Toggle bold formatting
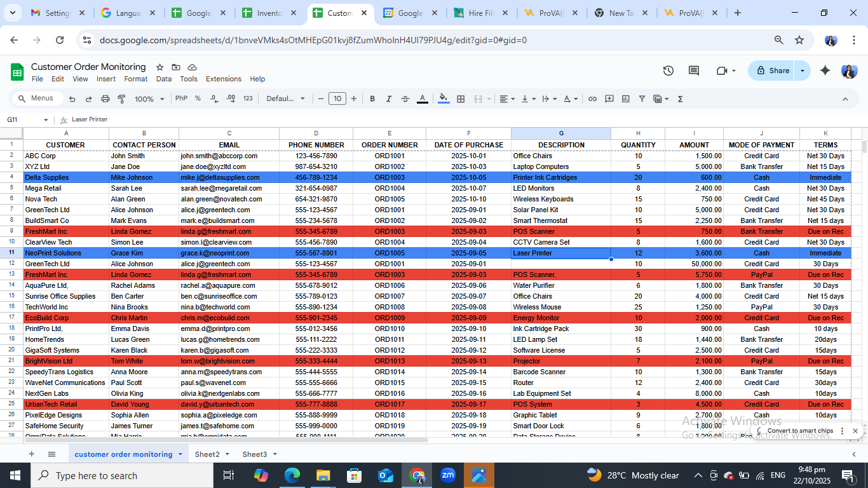Viewport: 868px width, 488px height. pyautogui.click(x=372, y=99)
